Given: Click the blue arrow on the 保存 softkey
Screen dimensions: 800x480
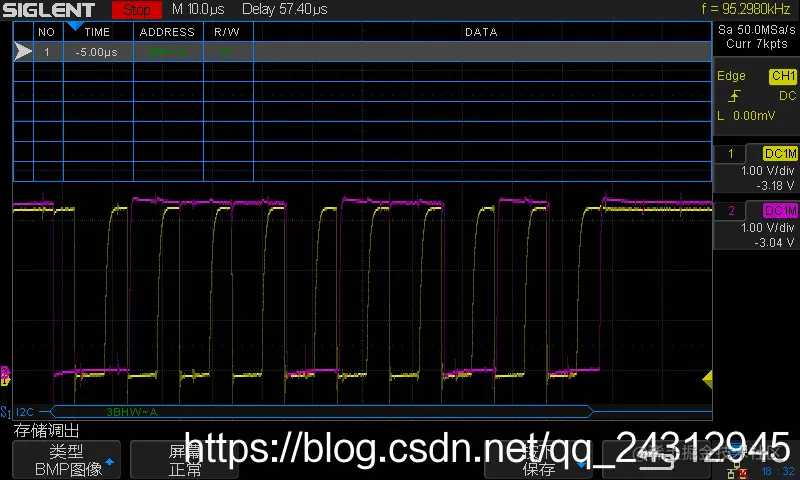Looking at the screenshot, I should pyautogui.click(x=582, y=465).
